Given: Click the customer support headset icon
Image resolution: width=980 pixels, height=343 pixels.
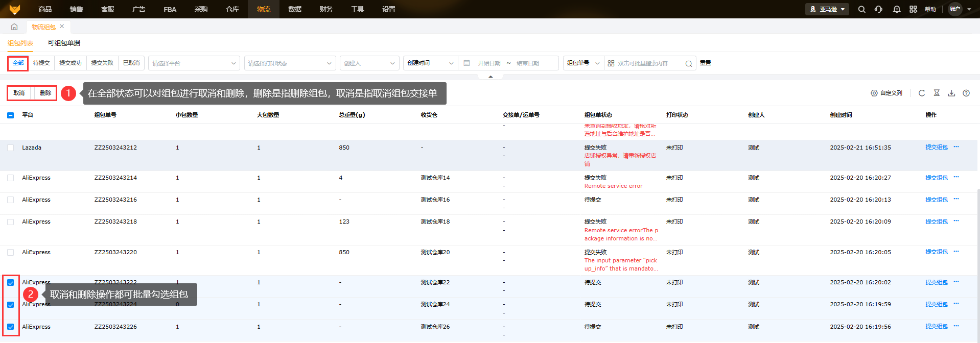Looking at the screenshot, I should coord(878,9).
